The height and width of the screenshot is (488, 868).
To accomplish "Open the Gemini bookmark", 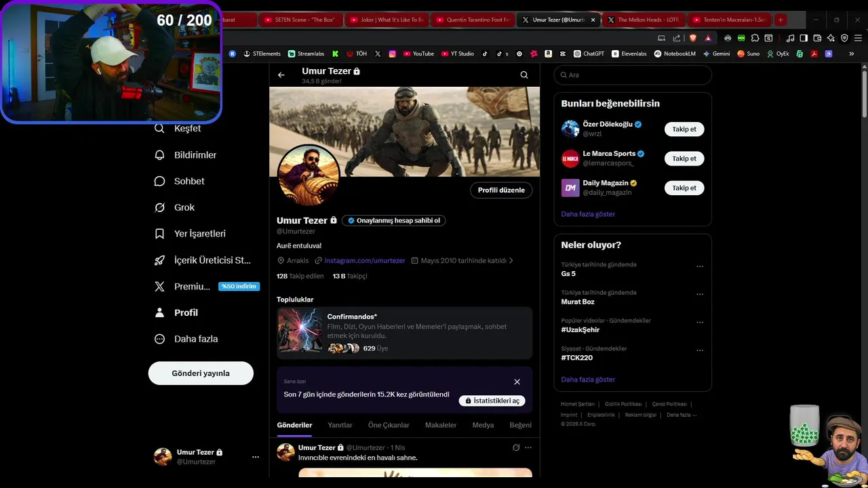I will click(716, 54).
